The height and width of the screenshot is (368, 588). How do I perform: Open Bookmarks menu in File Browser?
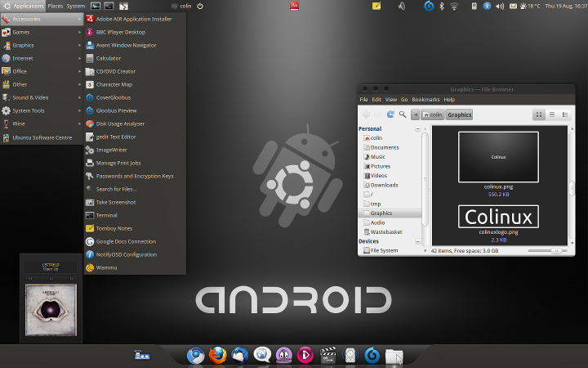(425, 100)
